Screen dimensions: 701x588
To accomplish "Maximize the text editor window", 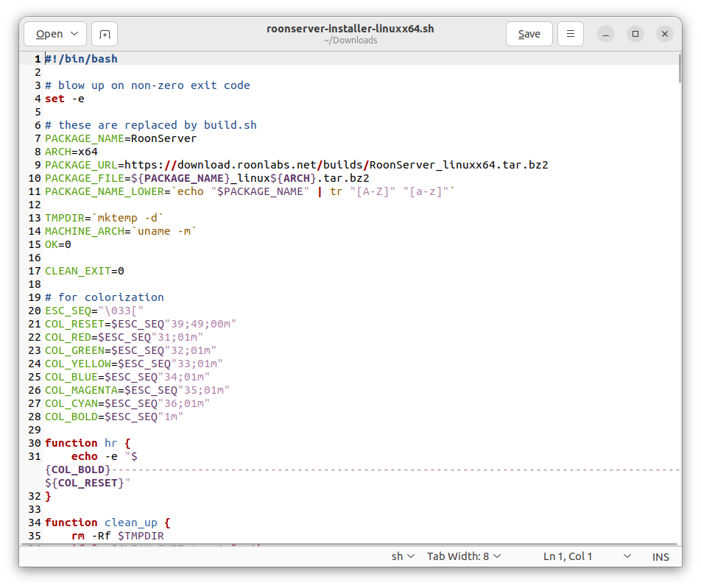I will click(x=635, y=34).
